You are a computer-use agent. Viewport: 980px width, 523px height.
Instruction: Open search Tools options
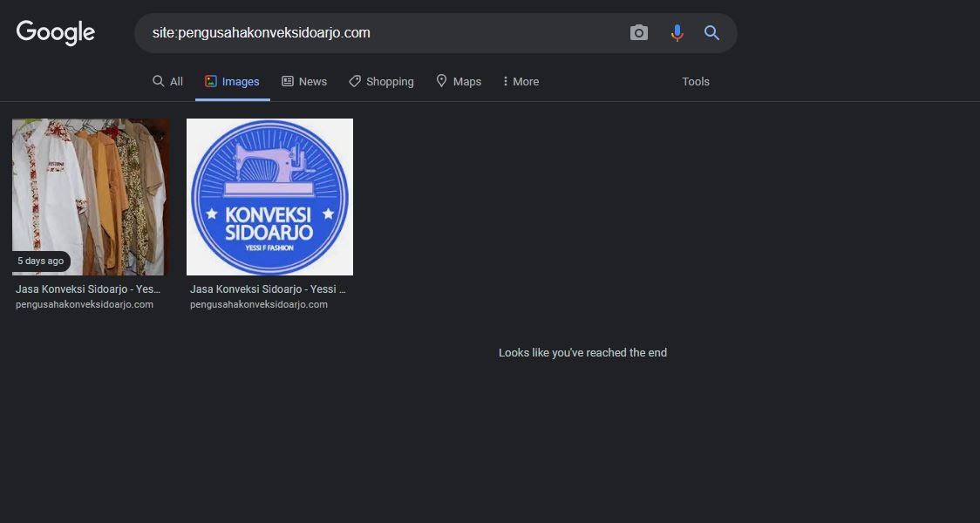click(696, 81)
